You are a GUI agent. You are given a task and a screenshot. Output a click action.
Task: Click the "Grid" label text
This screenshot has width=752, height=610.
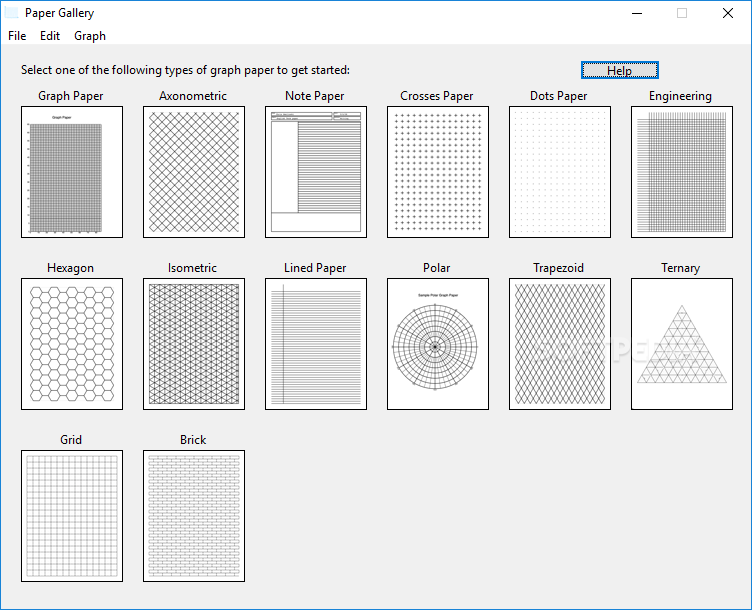pyautogui.click(x=71, y=440)
